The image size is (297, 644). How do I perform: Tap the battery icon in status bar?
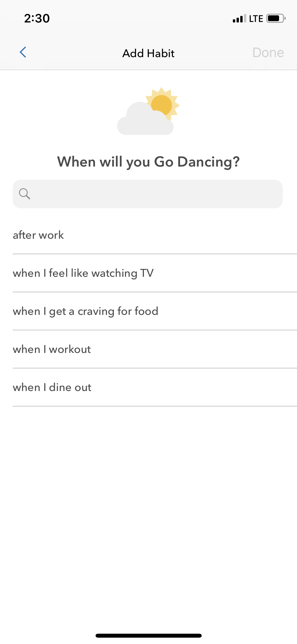pos(276,18)
